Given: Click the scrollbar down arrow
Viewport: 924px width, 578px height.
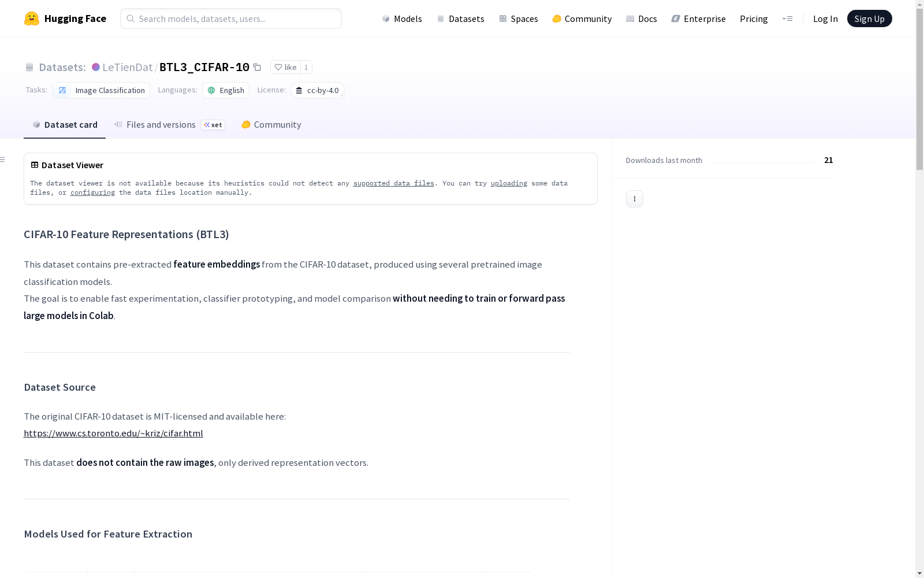Looking at the screenshot, I should click(x=919, y=573).
